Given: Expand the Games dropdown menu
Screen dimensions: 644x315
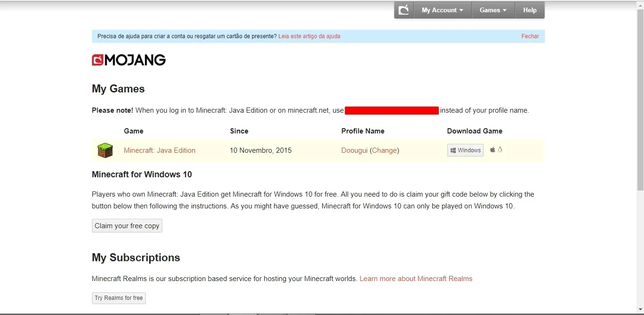Looking at the screenshot, I should (x=493, y=10).
